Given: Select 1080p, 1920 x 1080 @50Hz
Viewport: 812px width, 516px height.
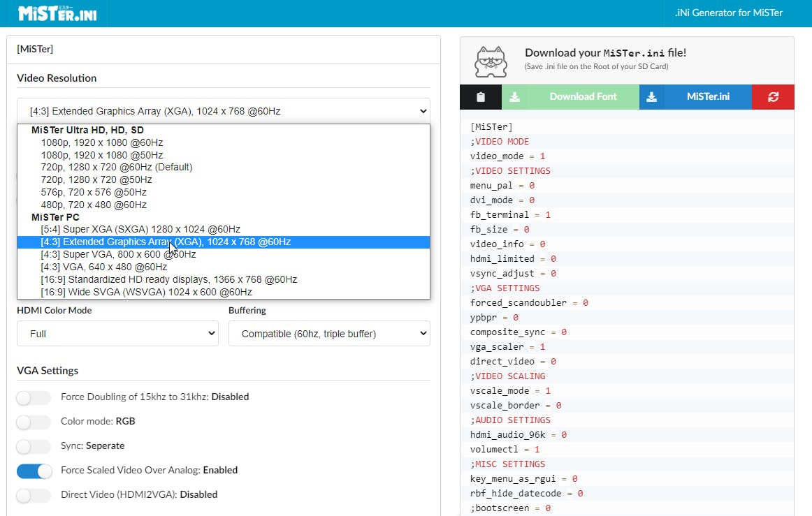Looking at the screenshot, I should point(224,155).
